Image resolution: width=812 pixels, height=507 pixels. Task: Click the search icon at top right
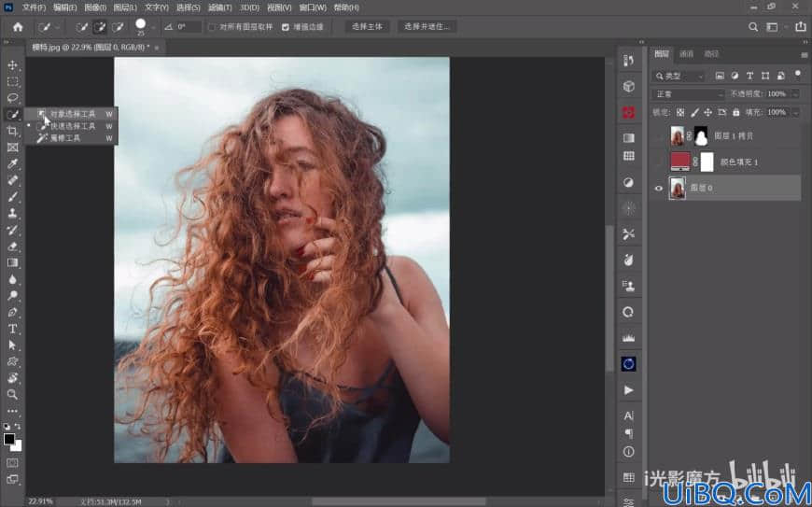(x=753, y=27)
